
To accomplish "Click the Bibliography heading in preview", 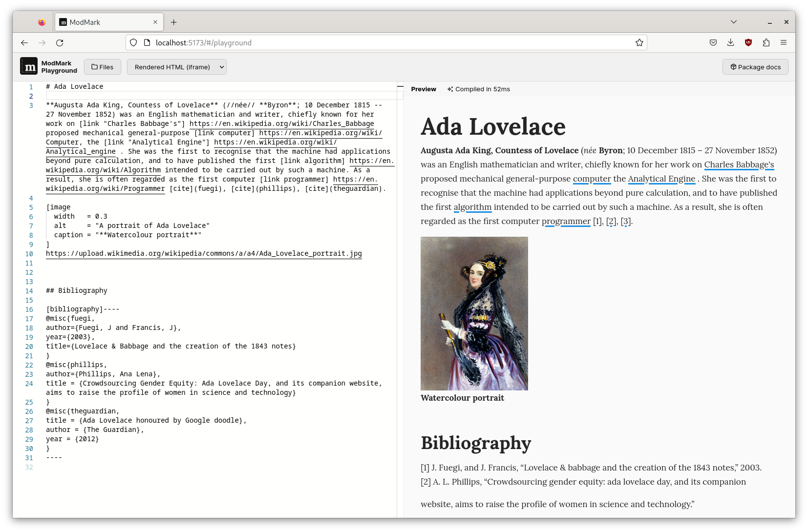I will point(476,443).
